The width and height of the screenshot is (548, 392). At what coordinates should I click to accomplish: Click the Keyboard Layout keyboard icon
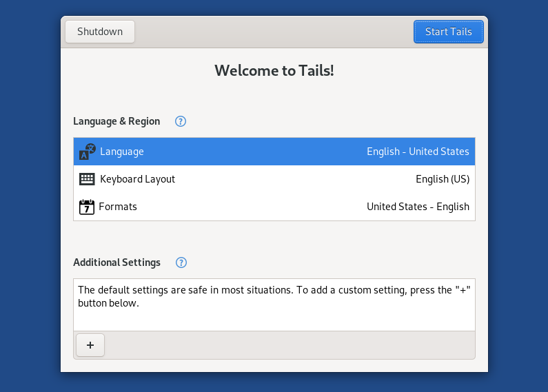(x=87, y=179)
